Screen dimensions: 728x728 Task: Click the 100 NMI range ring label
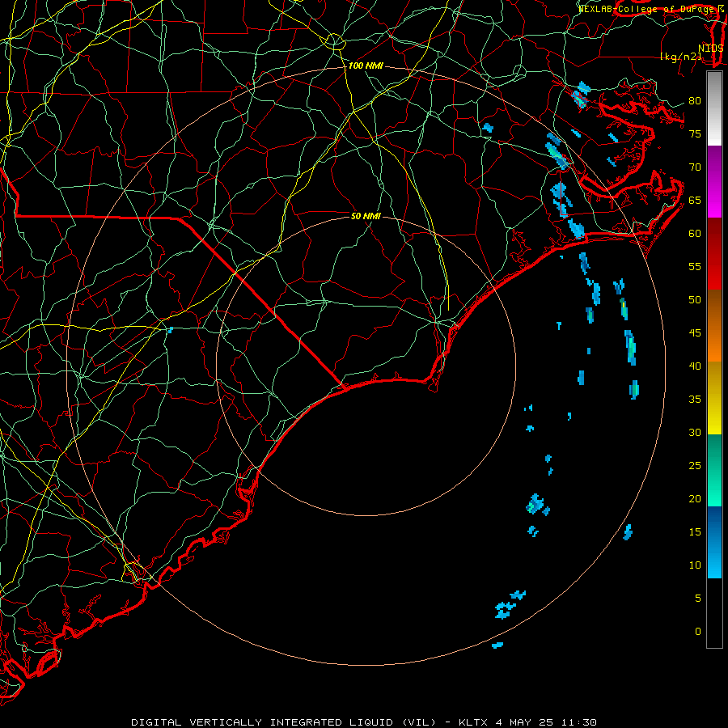pyautogui.click(x=366, y=66)
